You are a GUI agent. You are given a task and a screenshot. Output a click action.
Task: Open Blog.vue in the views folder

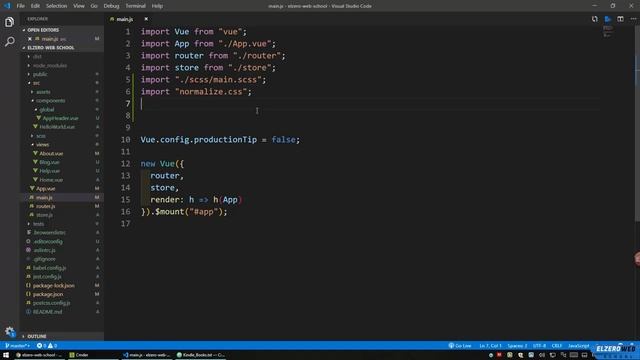[49, 162]
